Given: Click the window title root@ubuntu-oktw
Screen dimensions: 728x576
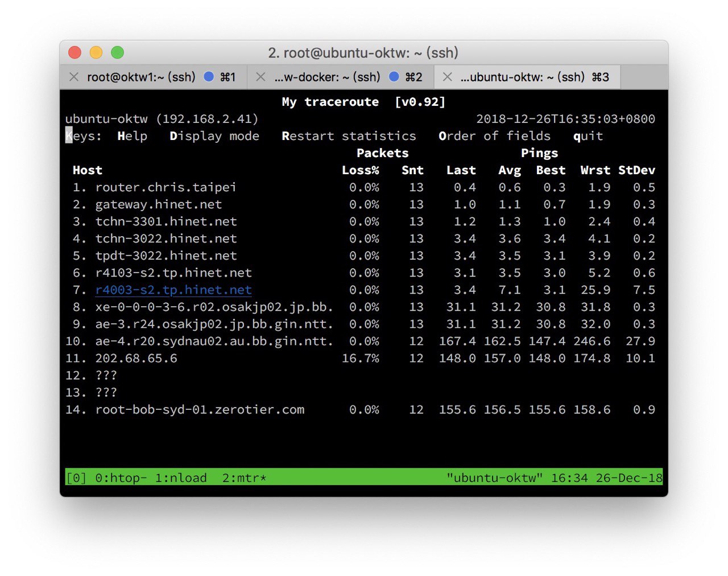Looking at the screenshot, I should click(x=363, y=53).
